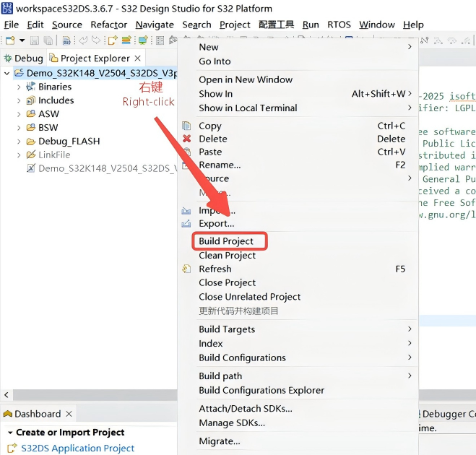
Task: Click the LinkFile folder icon
Action: coord(30,155)
